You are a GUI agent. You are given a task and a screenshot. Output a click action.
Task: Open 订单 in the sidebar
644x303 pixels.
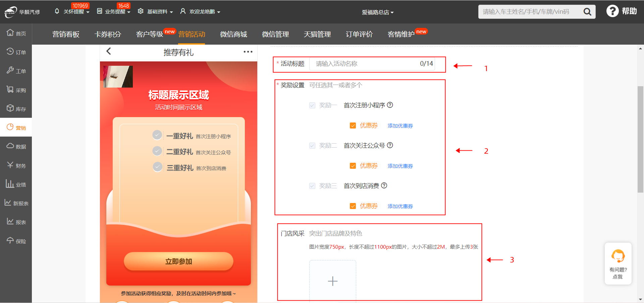click(16, 52)
